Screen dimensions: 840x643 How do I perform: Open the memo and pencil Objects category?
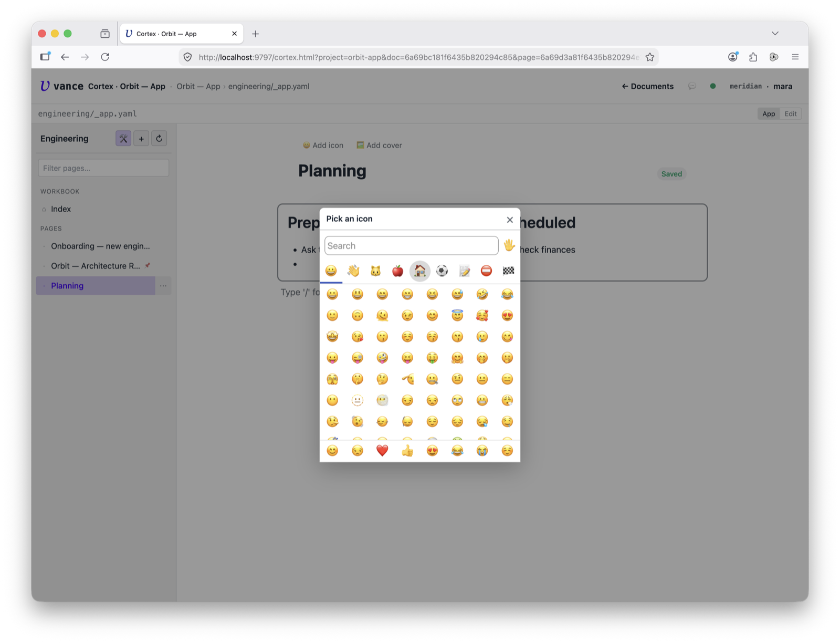click(x=464, y=271)
